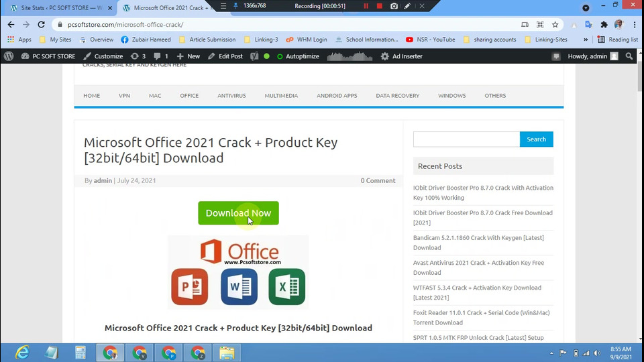Go back with the browser back arrow
644x362 pixels.
point(11,25)
